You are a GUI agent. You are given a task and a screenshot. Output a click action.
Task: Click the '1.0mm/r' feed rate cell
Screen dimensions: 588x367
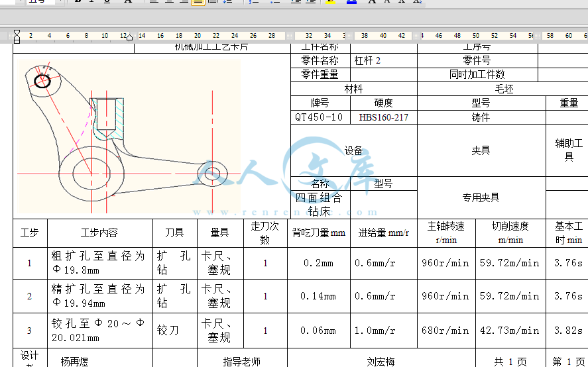(x=383, y=331)
